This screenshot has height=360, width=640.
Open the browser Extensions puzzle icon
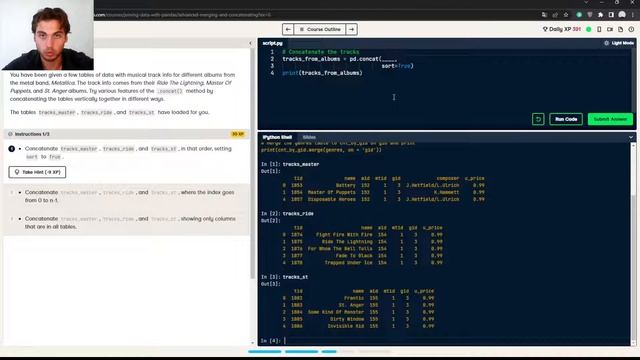pyautogui.click(x=600, y=15)
